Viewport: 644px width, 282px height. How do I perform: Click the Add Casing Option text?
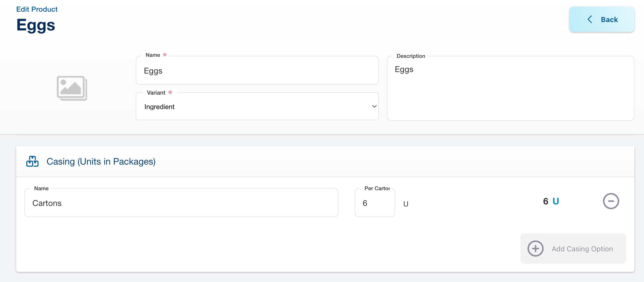tap(582, 249)
